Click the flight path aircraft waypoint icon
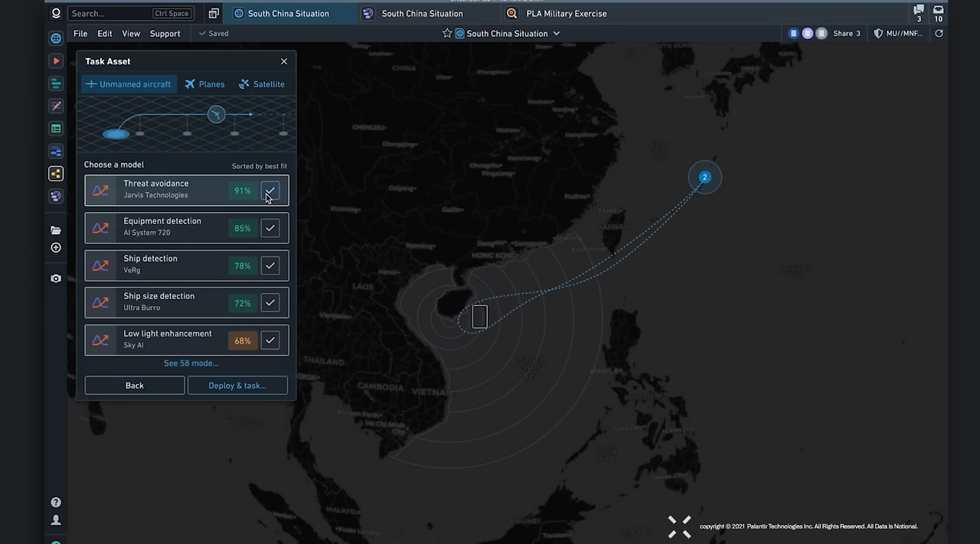 pos(217,115)
